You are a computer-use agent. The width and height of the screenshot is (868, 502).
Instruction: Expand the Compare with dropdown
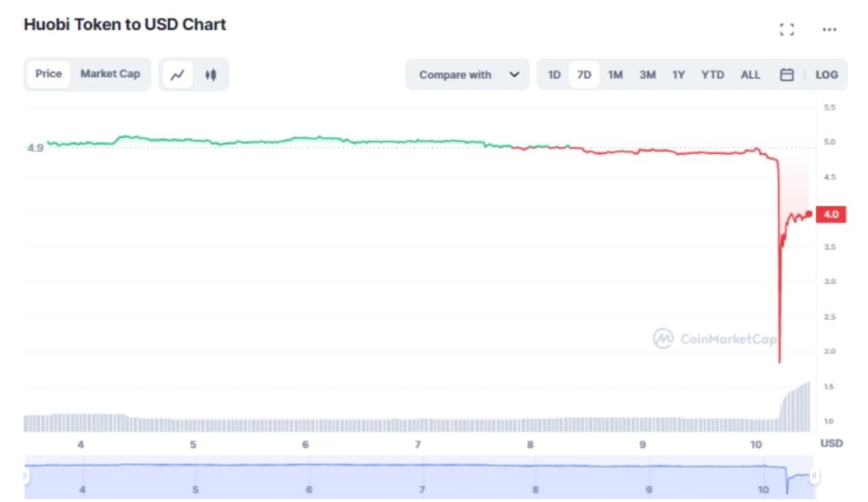[467, 75]
